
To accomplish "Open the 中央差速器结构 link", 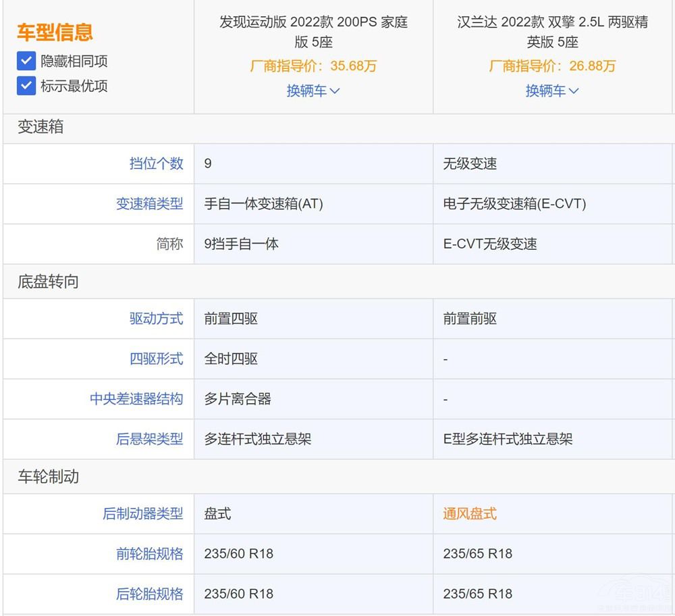I will point(136,399).
